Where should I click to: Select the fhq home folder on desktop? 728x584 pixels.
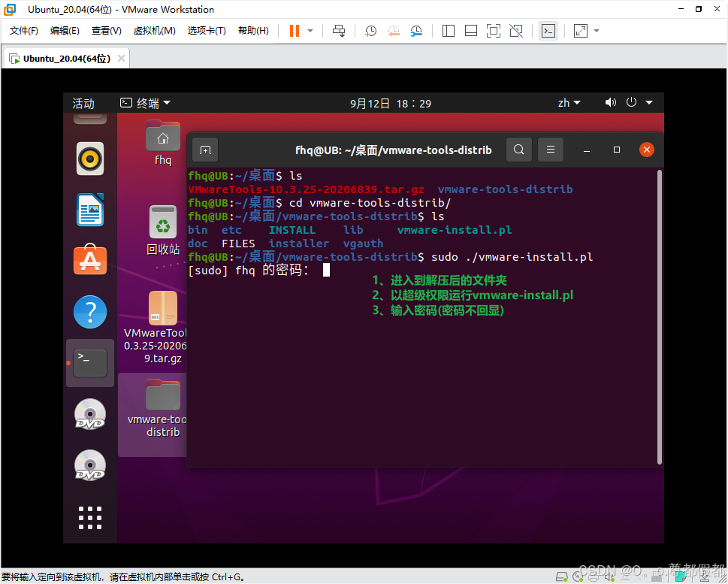163,143
